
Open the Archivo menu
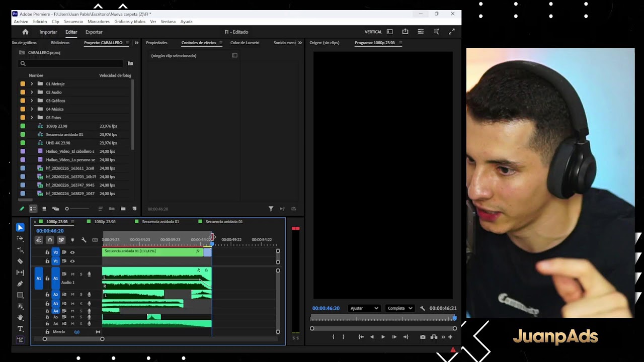(x=21, y=22)
